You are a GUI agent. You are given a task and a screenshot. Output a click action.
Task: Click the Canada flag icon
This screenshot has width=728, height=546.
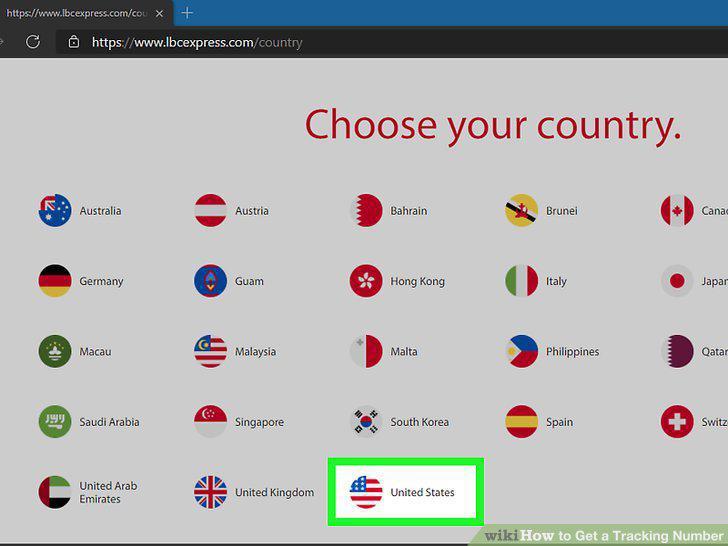pyautogui.click(x=677, y=210)
